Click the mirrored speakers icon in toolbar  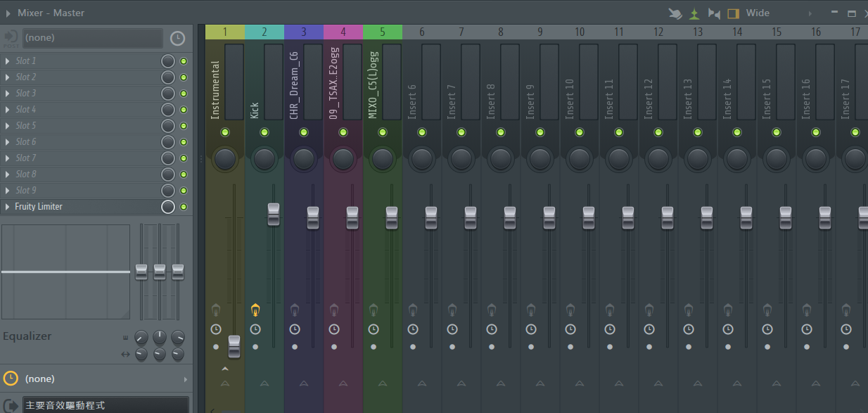(x=714, y=13)
